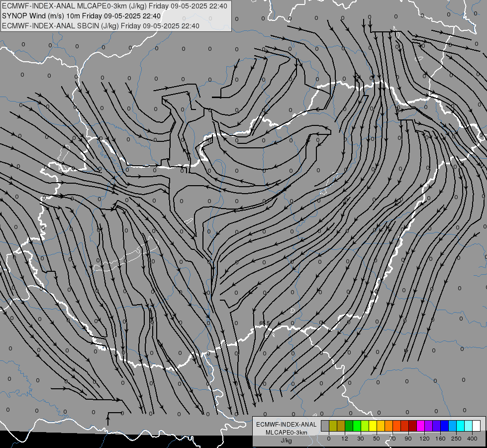Image resolution: width=487 pixels, height=448 pixels.
Task: Click the SYNOP Wind 10m title line
Action: click(82, 16)
